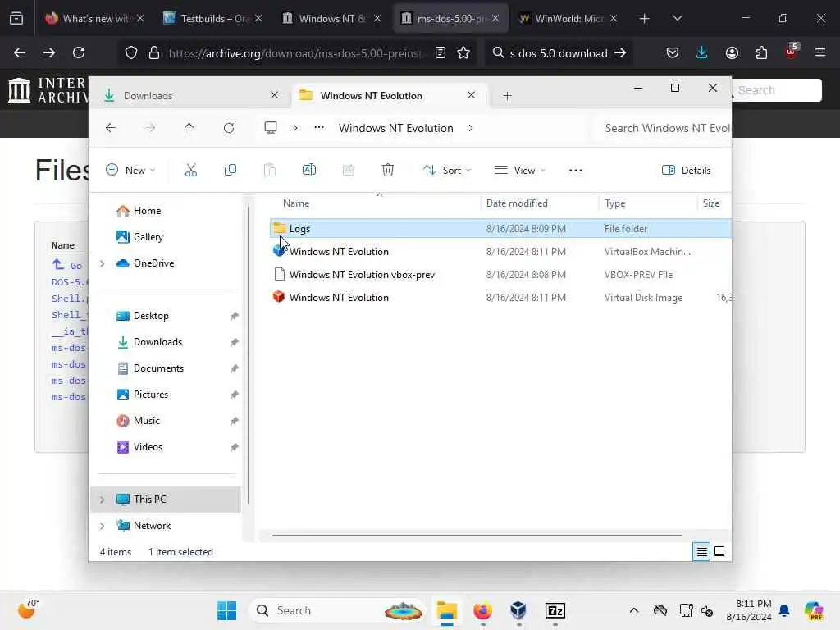Viewport: 840px width, 630px height.
Task: Click the Delete trash icon in Explorer
Action: pos(388,171)
